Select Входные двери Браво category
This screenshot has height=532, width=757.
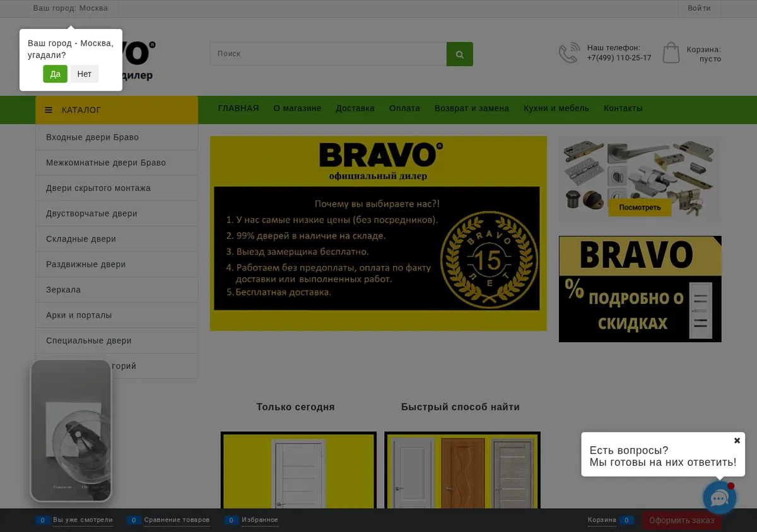click(x=117, y=137)
